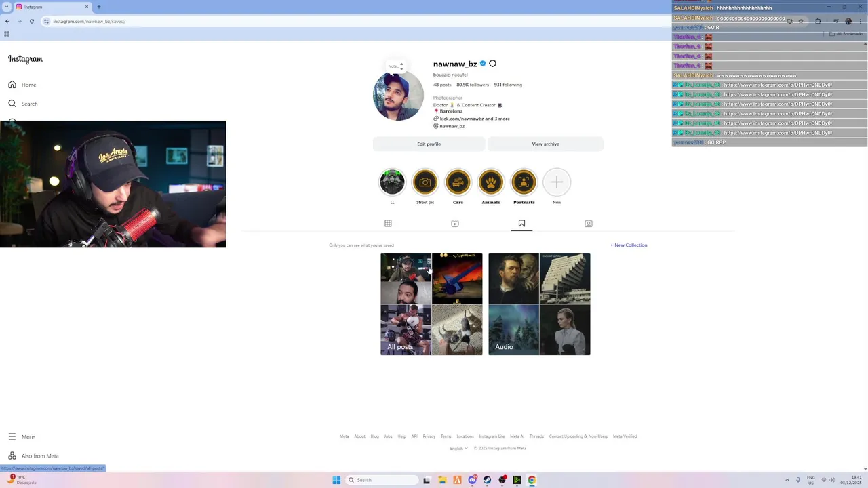Add a New story highlight

pos(557,182)
